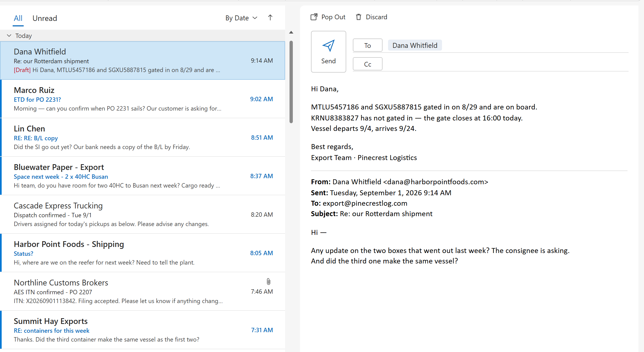
Task: Open the Bluewater Paper - Export email
Action: (143, 176)
